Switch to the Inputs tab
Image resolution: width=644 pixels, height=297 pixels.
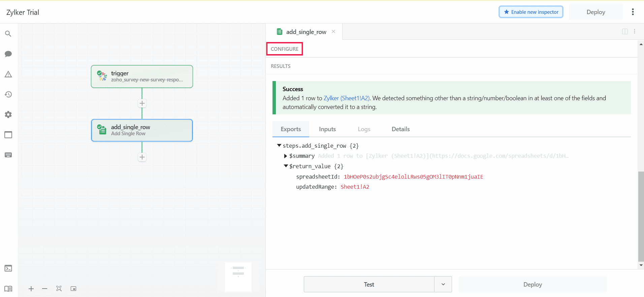point(327,129)
